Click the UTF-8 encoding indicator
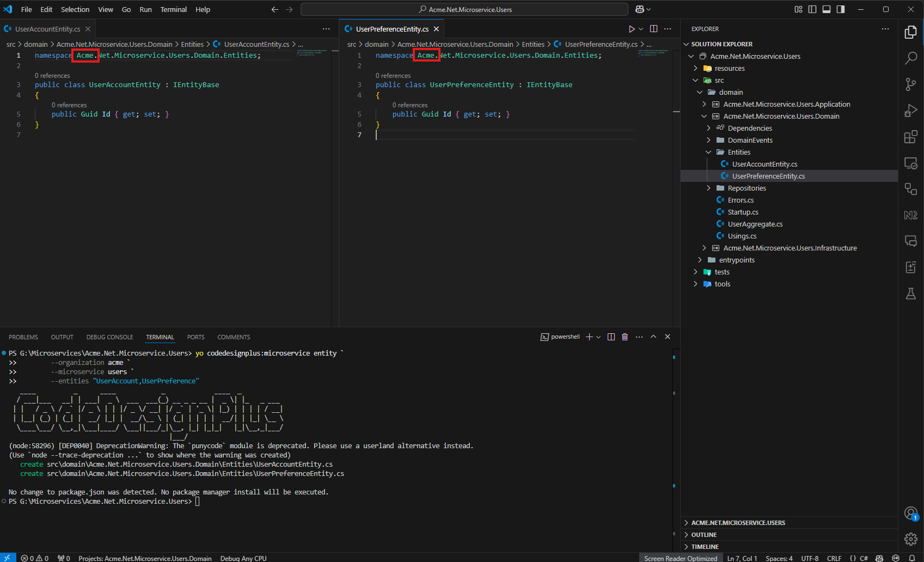The height and width of the screenshot is (562, 924). point(810,558)
